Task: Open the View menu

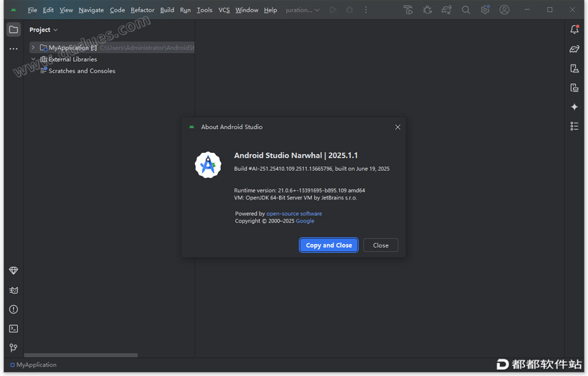Action: (66, 10)
